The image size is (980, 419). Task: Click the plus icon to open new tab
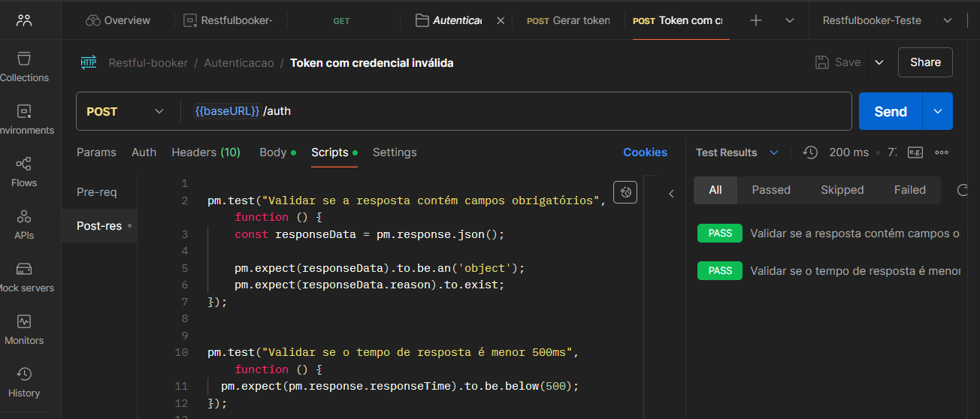coord(756,20)
